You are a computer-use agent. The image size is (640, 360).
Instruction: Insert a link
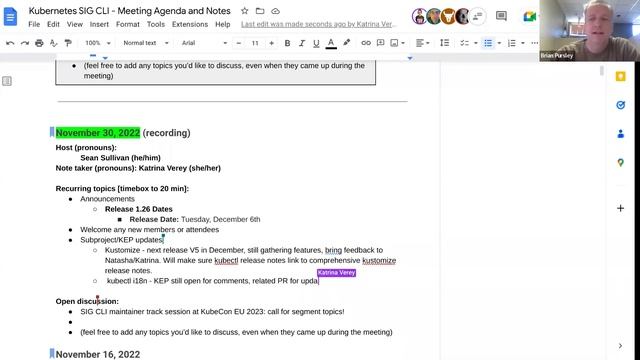[366, 43]
